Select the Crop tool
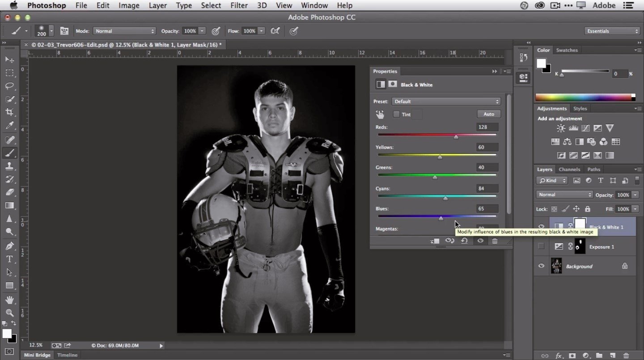Screen dimensions: 644x360 pos(10,112)
